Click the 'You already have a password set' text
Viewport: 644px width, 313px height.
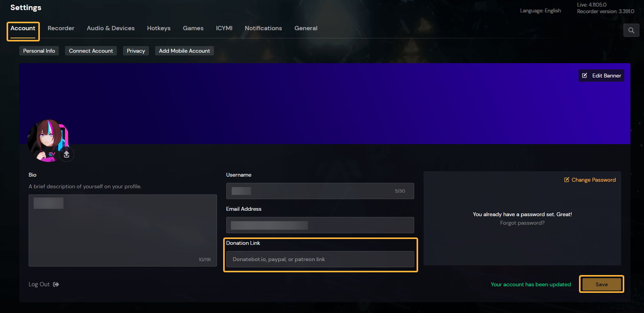point(522,214)
